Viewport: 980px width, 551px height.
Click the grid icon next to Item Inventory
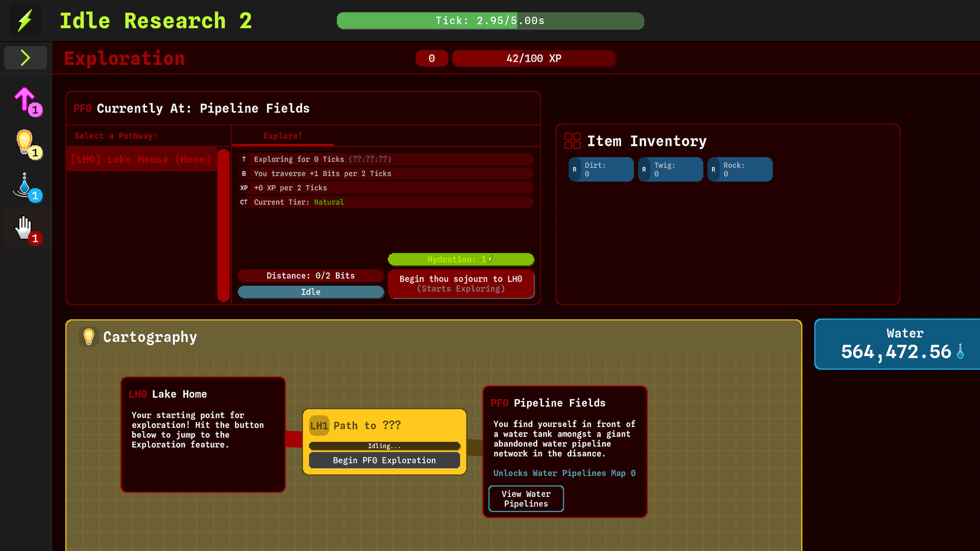[x=572, y=141]
